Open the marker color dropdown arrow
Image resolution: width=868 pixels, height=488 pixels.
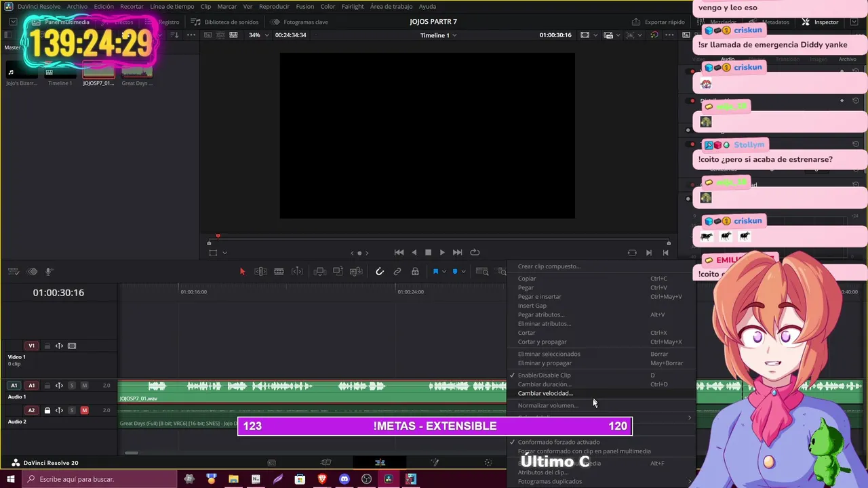tap(464, 272)
